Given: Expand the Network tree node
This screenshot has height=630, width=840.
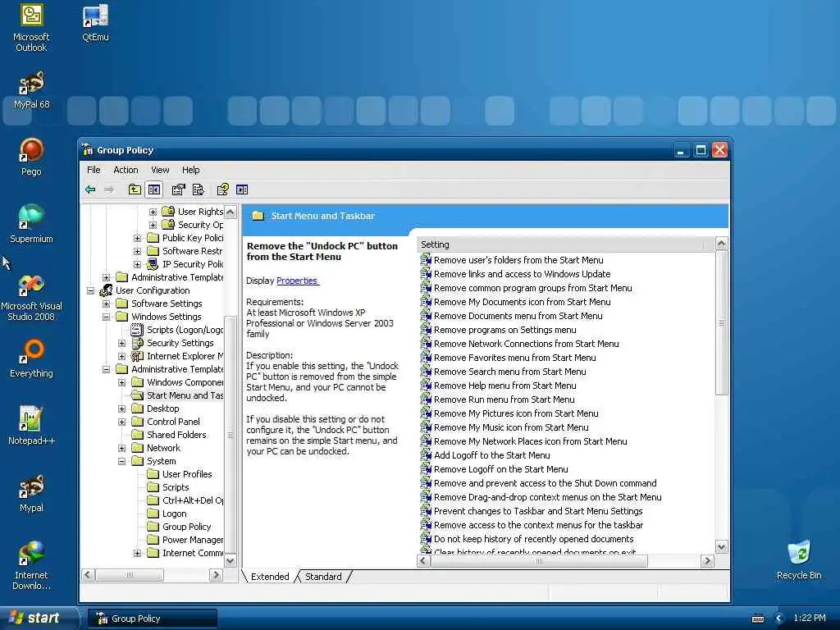Looking at the screenshot, I should click(121, 449).
